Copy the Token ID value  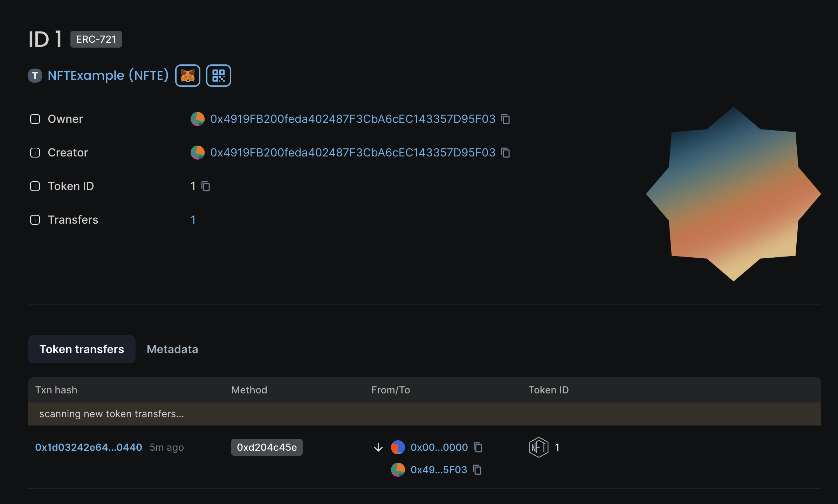(x=206, y=186)
